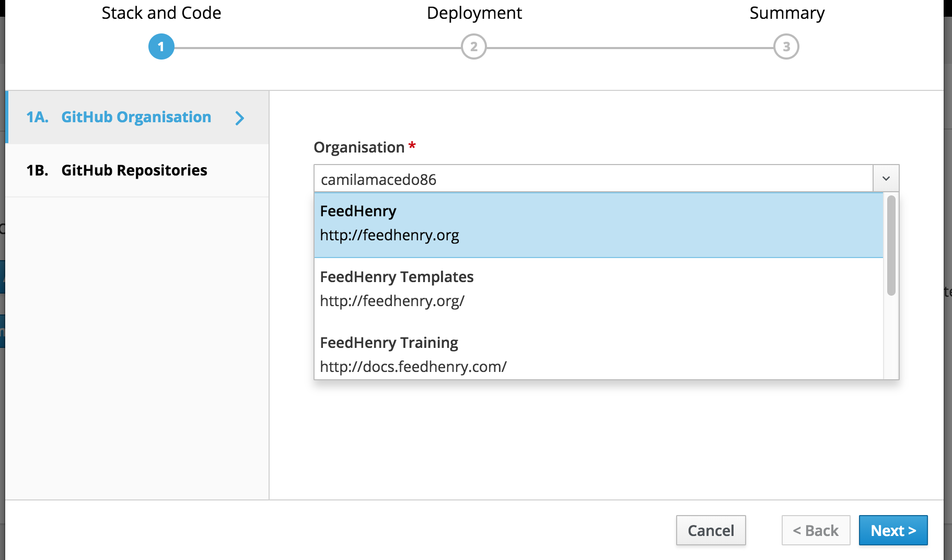Click the http://feedhenry.org URL text
The width and height of the screenshot is (952, 560).
coord(389,235)
